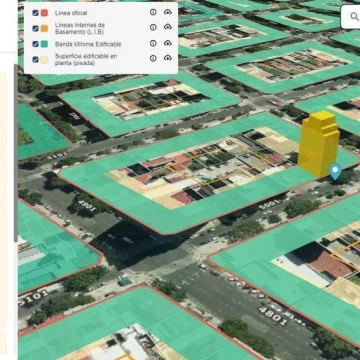
Task: Click the red Línea oficial color swatch
Action: (44, 13)
